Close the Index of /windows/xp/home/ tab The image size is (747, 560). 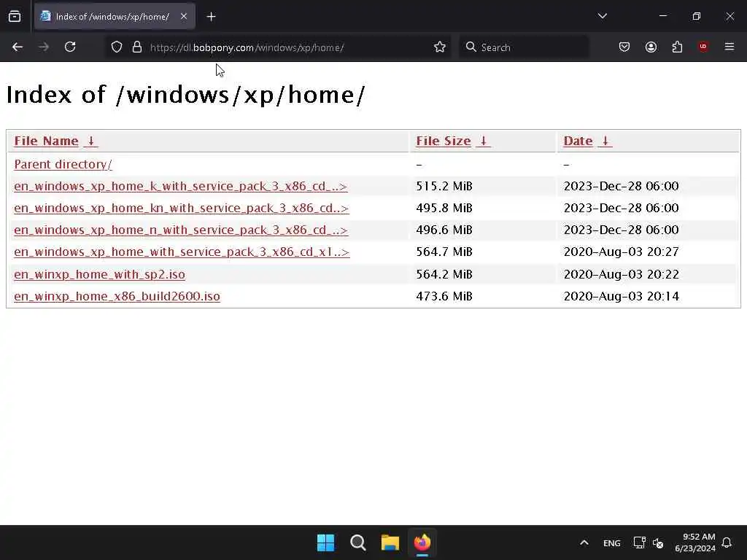coord(184,16)
